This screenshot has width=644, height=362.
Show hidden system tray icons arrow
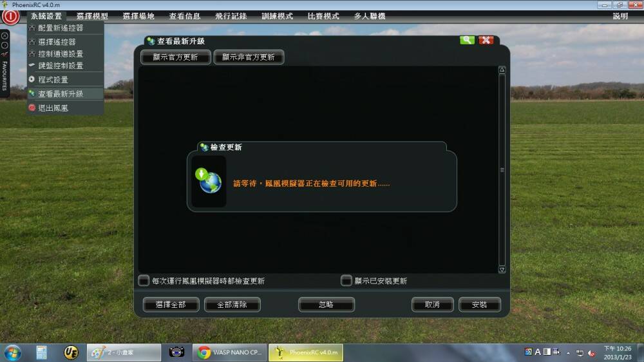(569, 353)
